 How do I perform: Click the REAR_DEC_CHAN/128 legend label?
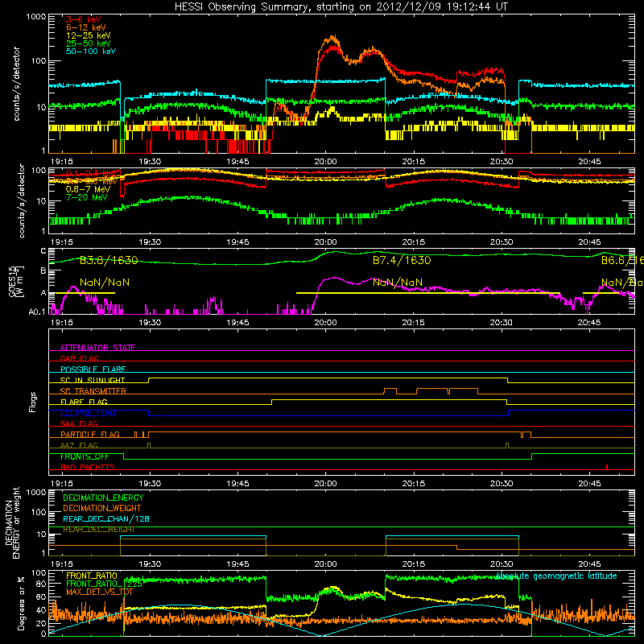point(106,519)
